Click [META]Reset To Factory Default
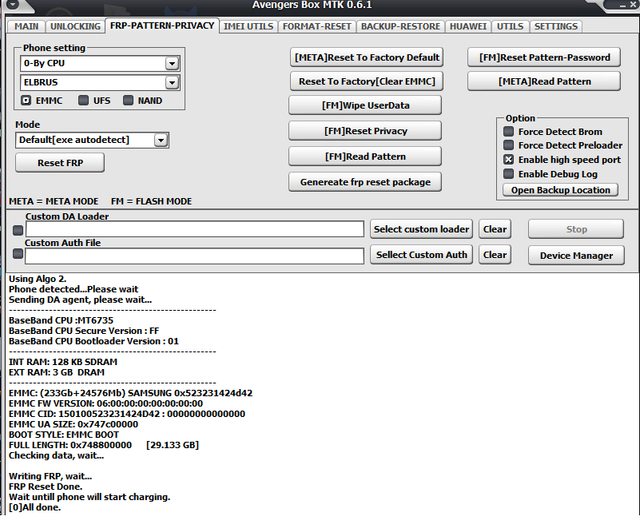This screenshot has width=640, height=520. [367, 58]
